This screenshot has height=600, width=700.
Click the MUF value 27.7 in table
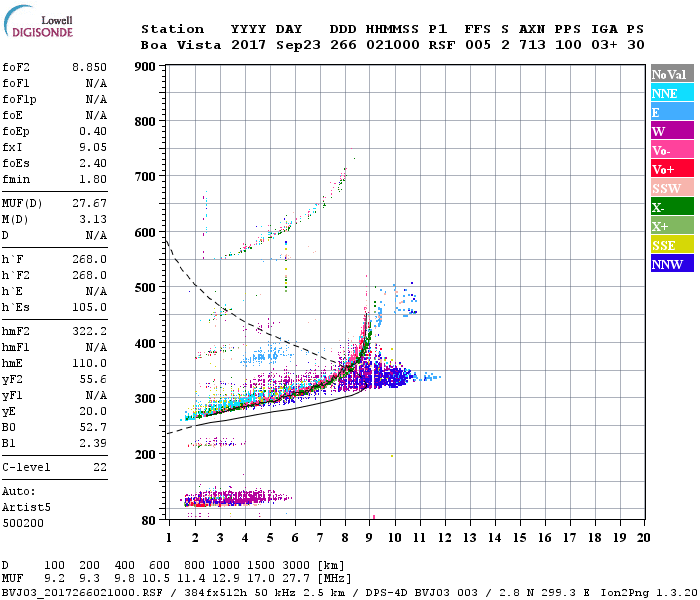click(x=296, y=579)
